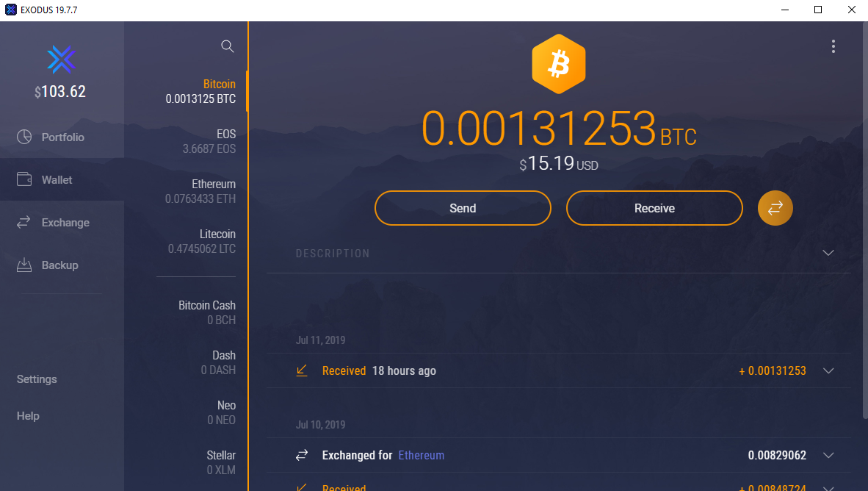Click the +0.00131253 received amount
The image size is (868, 491).
point(773,370)
